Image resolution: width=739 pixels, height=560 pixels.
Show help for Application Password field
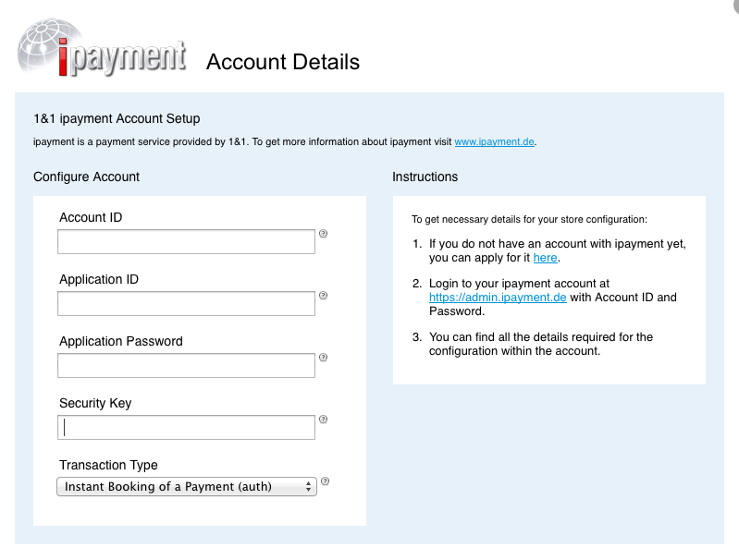pos(324,358)
